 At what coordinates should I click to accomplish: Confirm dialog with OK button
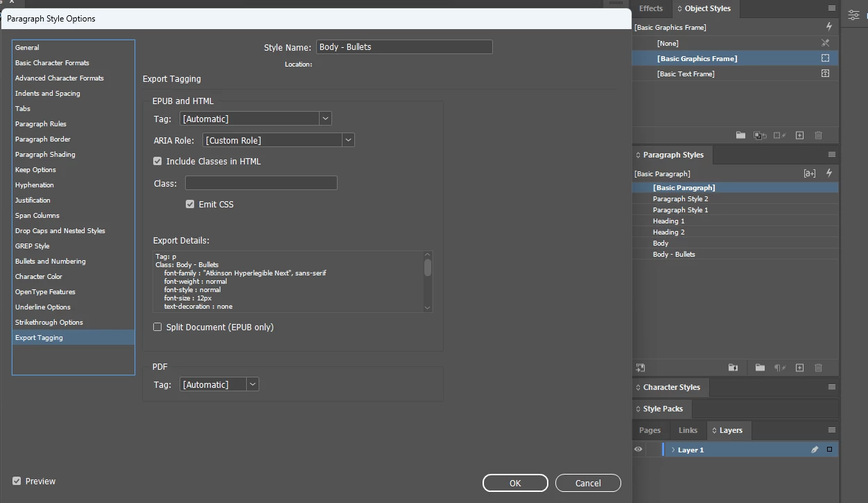pyautogui.click(x=515, y=483)
